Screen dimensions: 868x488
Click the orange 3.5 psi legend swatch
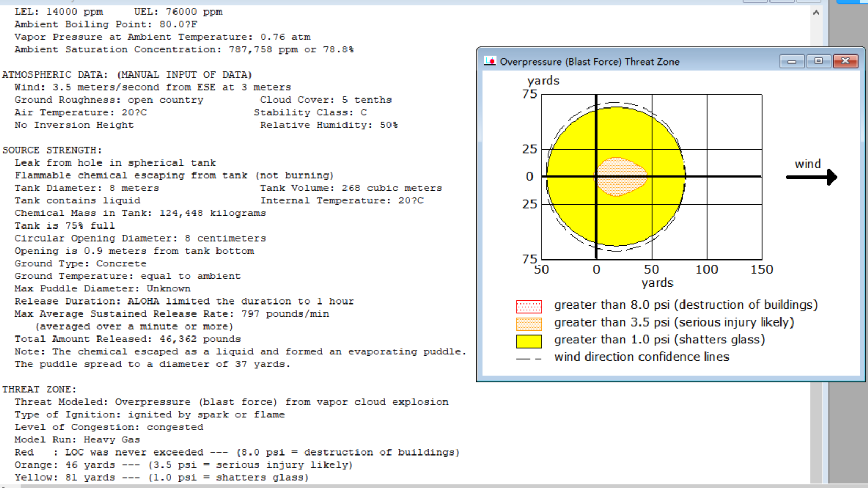point(529,323)
